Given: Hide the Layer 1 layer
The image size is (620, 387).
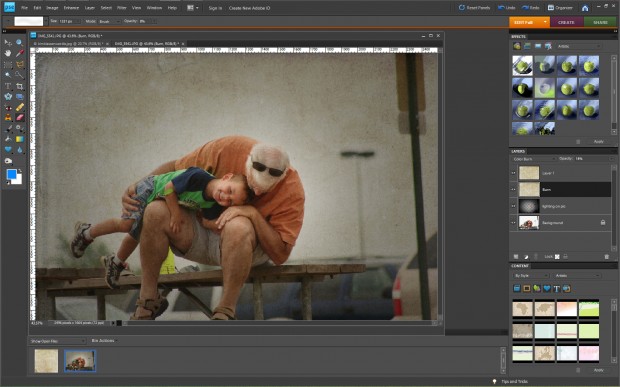Looking at the screenshot, I should pos(514,173).
